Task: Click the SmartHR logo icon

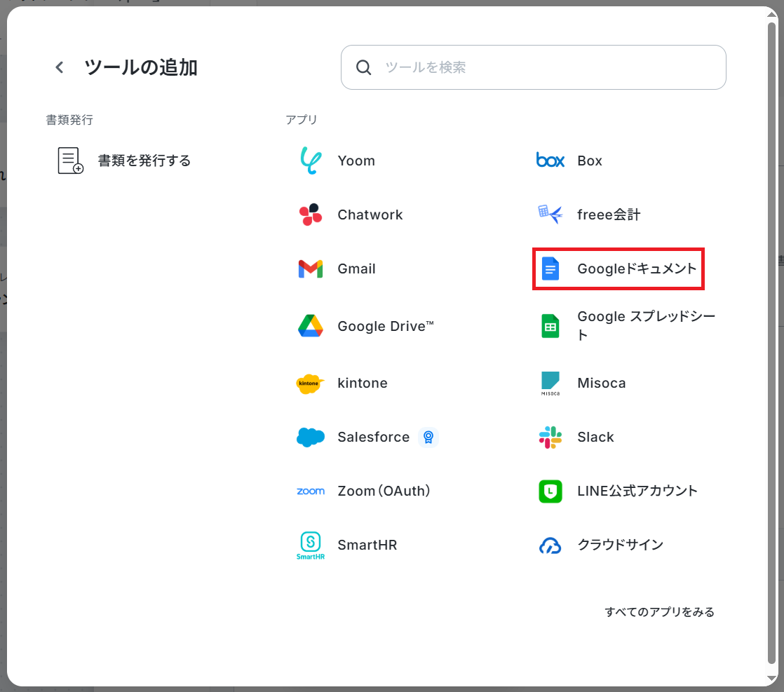Action: (x=311, y=545)
